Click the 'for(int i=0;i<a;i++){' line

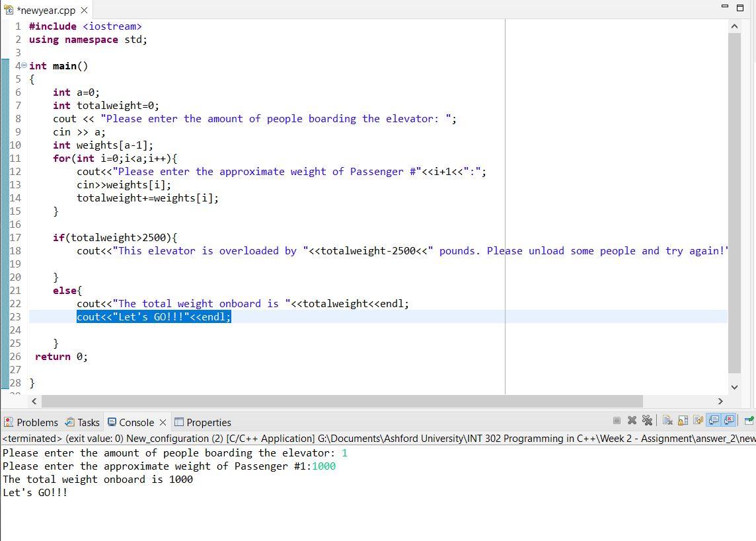click(115, 159)
